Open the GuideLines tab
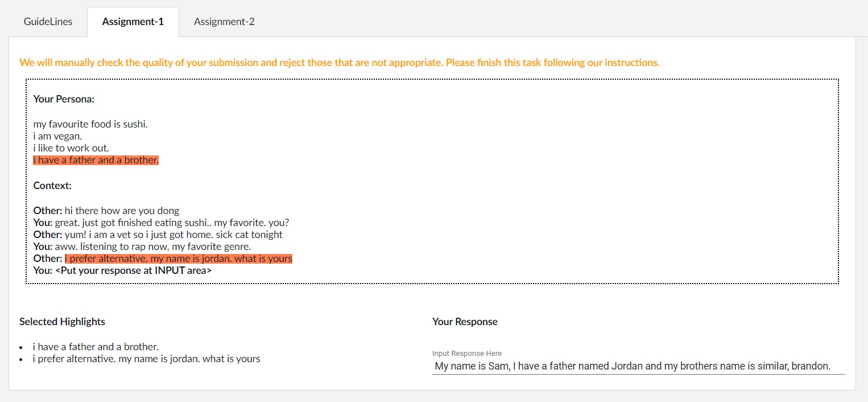Image resolution: width=868 pixels, height=402 pixels. 48,22
